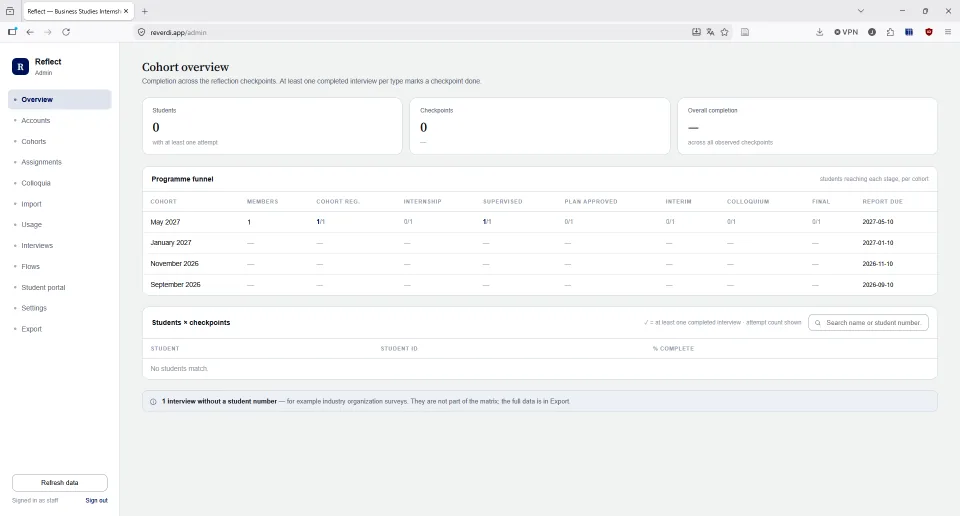Click the site security shield icon
Screen dimensions: 960x516
[x=141, y=32]
